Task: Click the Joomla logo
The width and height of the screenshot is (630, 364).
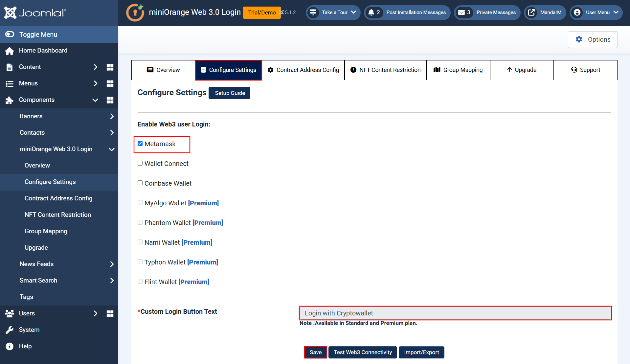Action: pyautogui.click(x=35, y=13)
